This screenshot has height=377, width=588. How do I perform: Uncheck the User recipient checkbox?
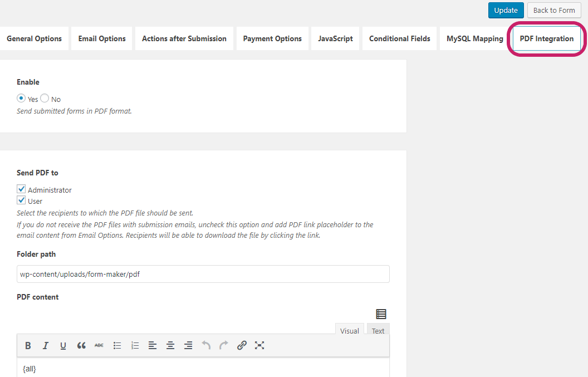[x=21, y=200]
